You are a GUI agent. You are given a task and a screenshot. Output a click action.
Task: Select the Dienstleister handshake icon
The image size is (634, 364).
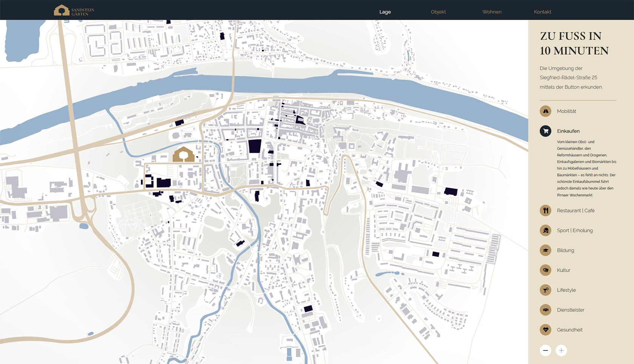click(x=545, y=310)
